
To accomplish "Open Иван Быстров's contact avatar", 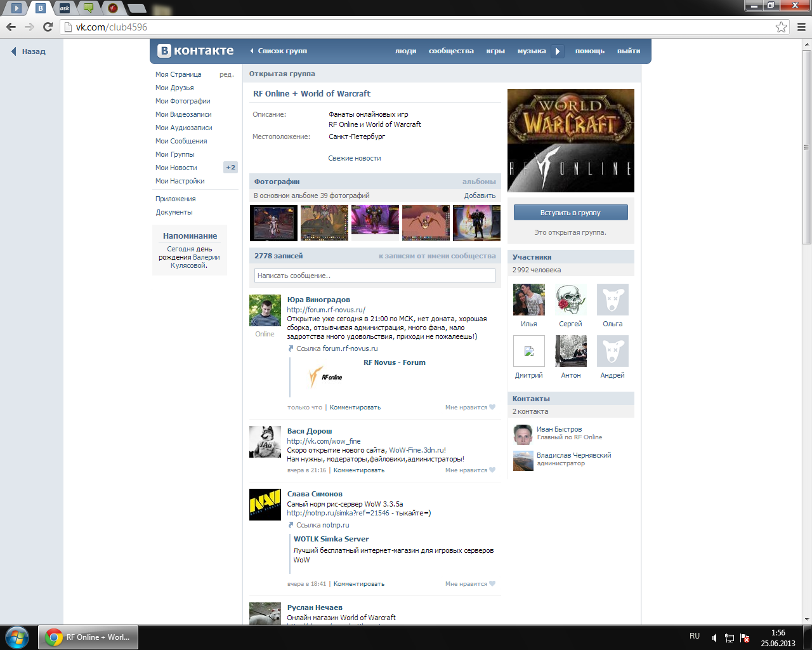I will 523,434.
